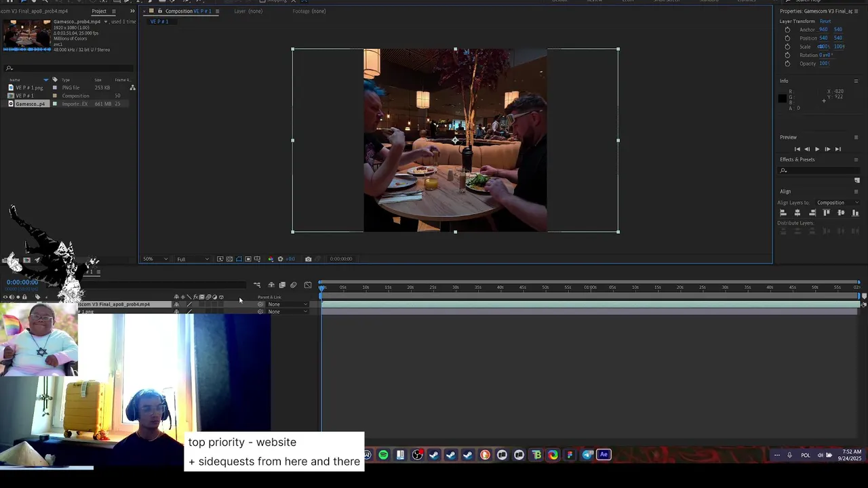This screenshot has width=868, height=488.
Task: Align layers to right edge
Action: point(812,213)
